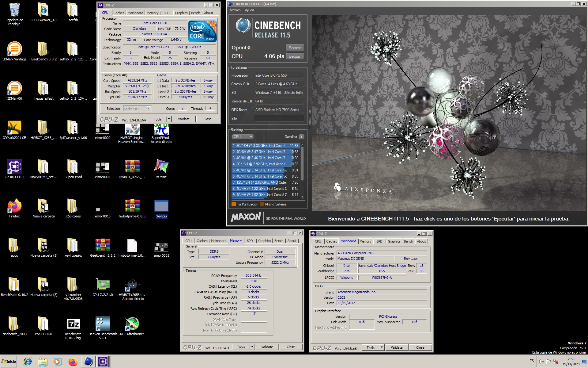The width and height of the screenshot is (588, 368).
Task: Run the CPU test with Ejecutar
Action: (x=295, y=56)
